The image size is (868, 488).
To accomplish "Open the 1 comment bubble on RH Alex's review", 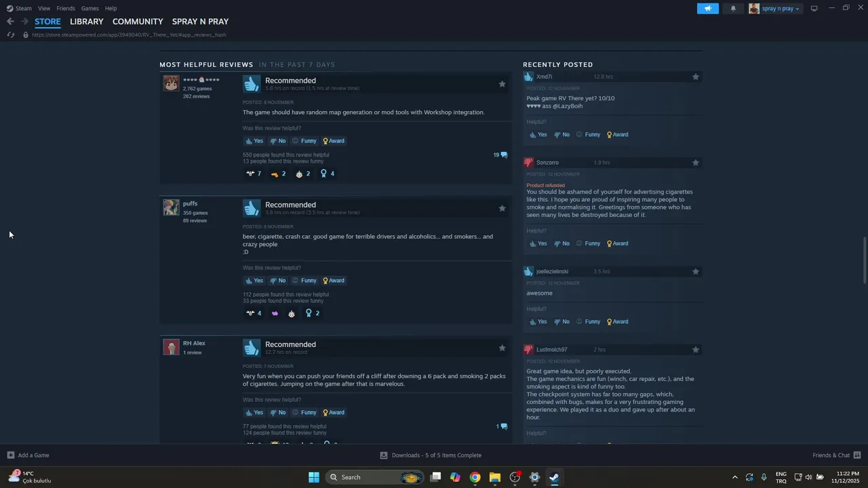I will point(502,426).
